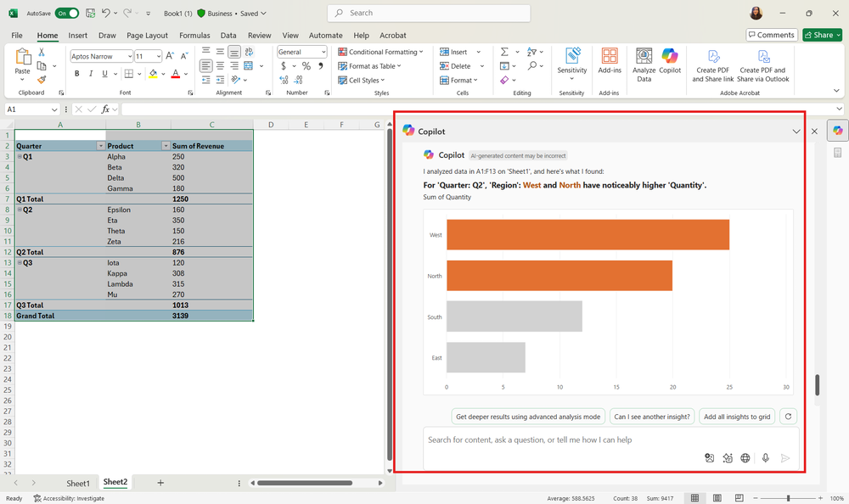This screenshot has height=504, width=849.
Task: Open the Sensitivity label icon
Action: click(571, 56)
